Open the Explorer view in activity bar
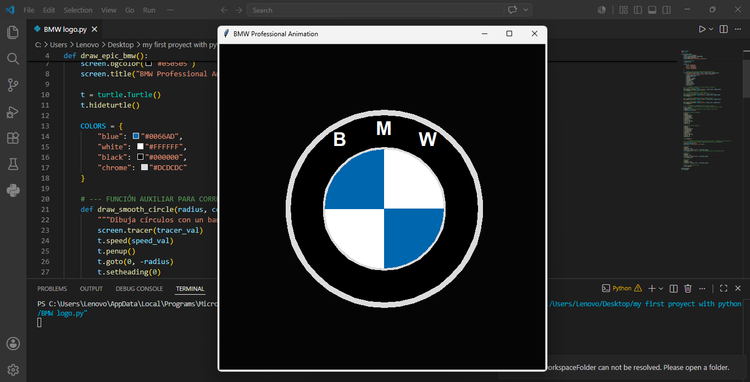Image resolution: width=750 pixels, height=382 pixels. (13, 33)
